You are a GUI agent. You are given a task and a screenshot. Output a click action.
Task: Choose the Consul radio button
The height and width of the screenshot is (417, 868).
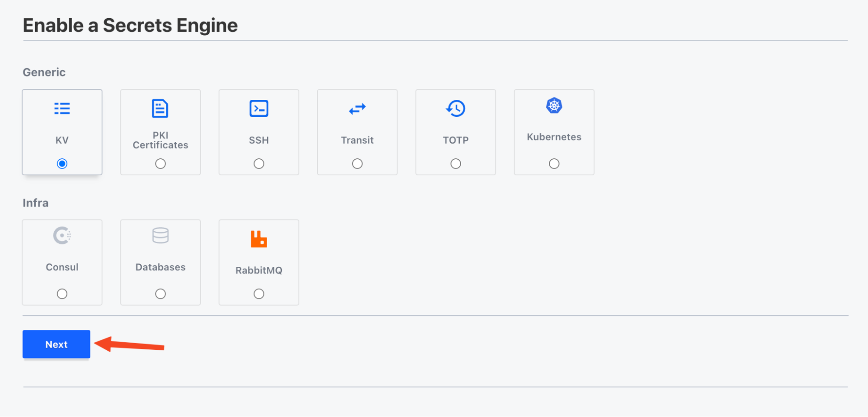62,294
